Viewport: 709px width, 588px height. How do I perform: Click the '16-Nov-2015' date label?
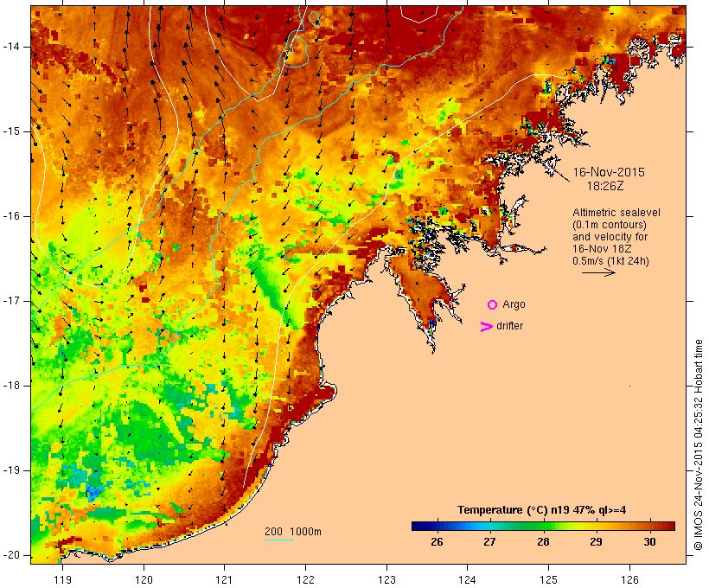609,172
